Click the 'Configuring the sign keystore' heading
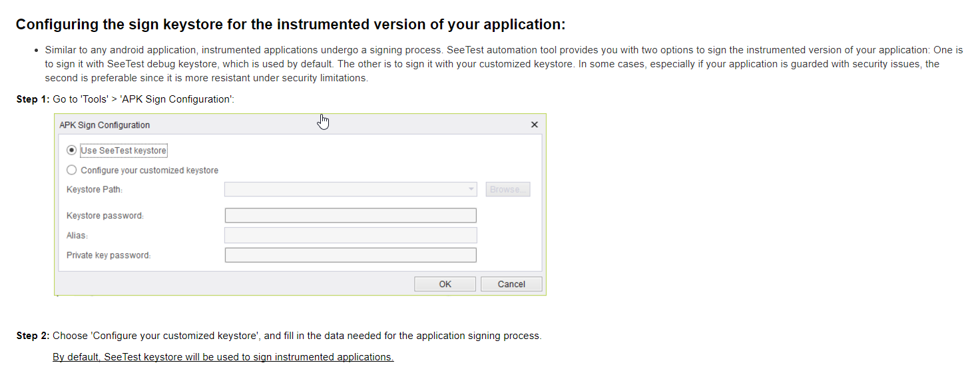 290,25
